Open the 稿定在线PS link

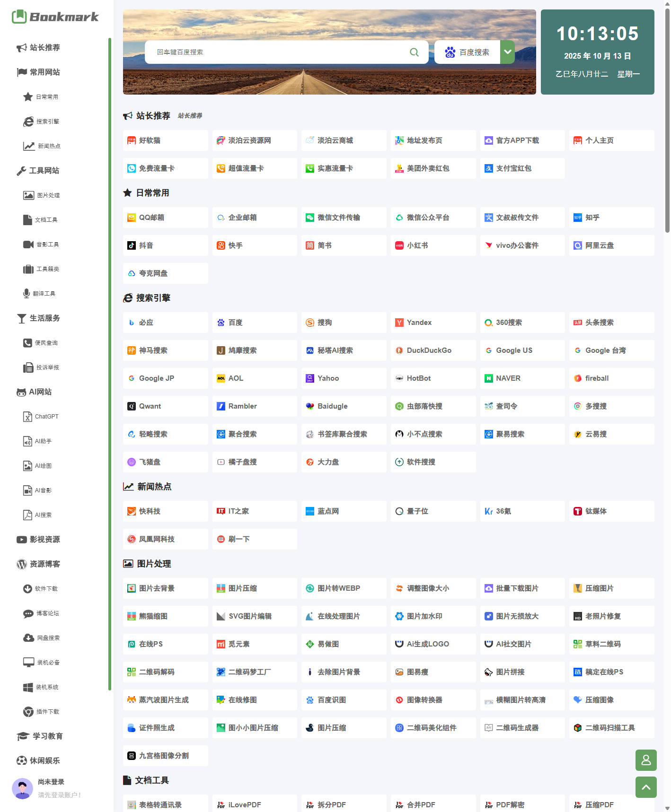coord(611,672)
